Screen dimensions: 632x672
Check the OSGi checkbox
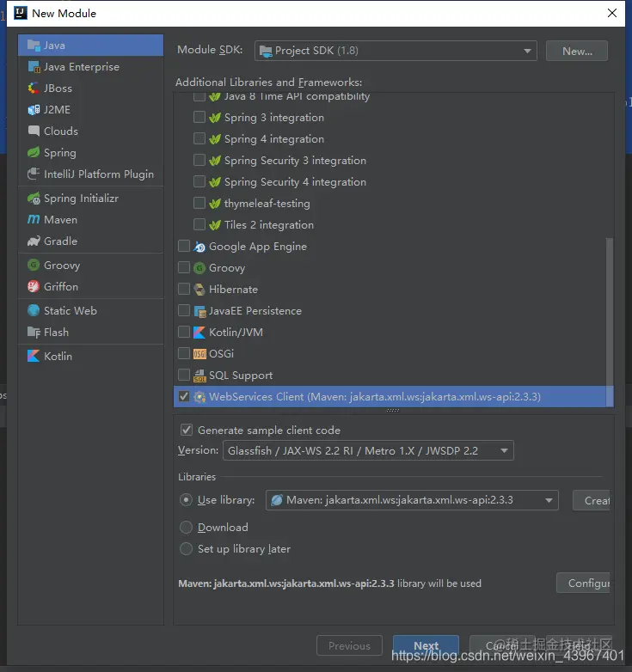coord(184,353)
